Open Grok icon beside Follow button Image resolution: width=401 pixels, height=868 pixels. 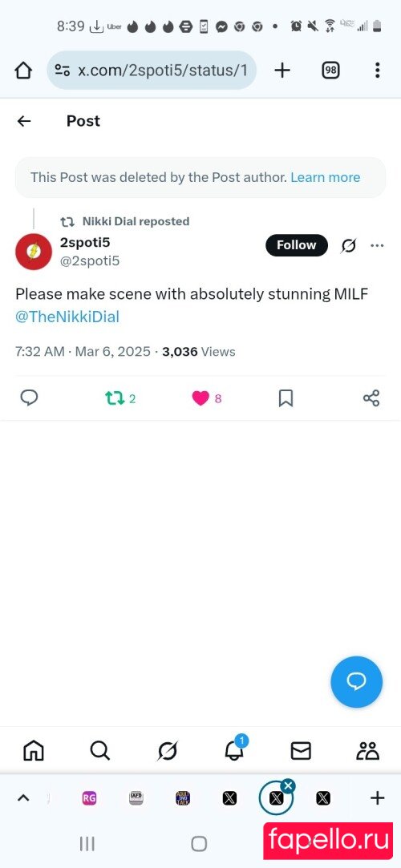(x=348, y=245)
